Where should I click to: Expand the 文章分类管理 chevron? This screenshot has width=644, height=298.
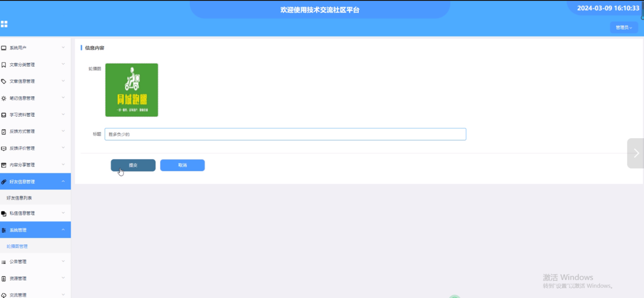(63, 64)
